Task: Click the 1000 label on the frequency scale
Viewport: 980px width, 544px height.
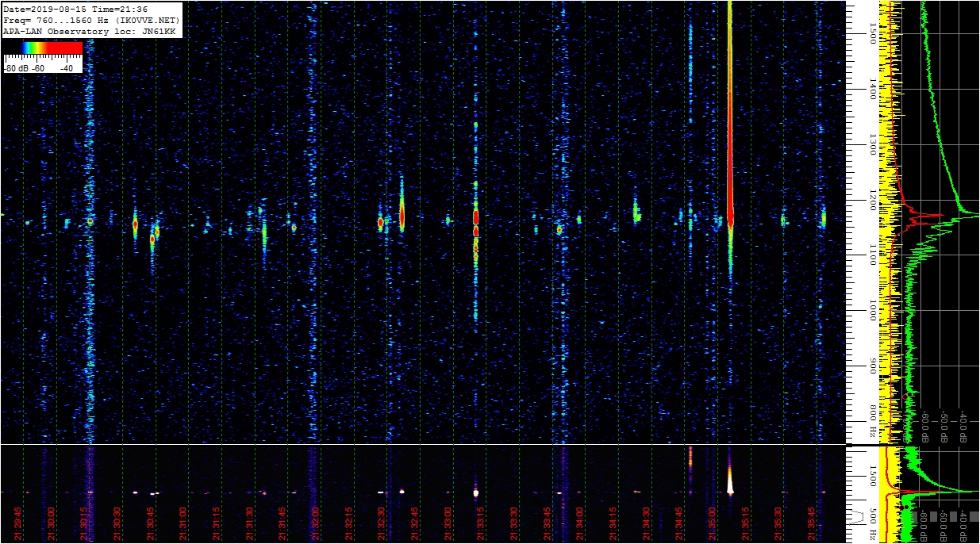Action: point(874,310)
